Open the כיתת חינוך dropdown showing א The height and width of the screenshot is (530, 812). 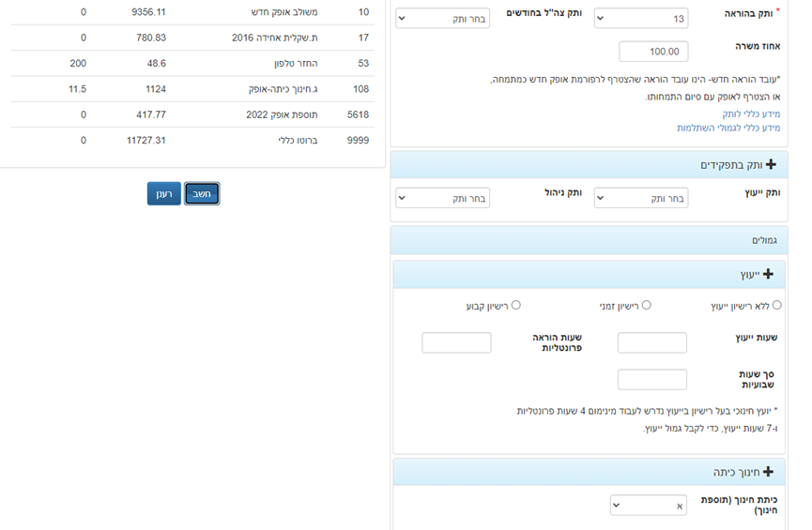pos(649,506)
